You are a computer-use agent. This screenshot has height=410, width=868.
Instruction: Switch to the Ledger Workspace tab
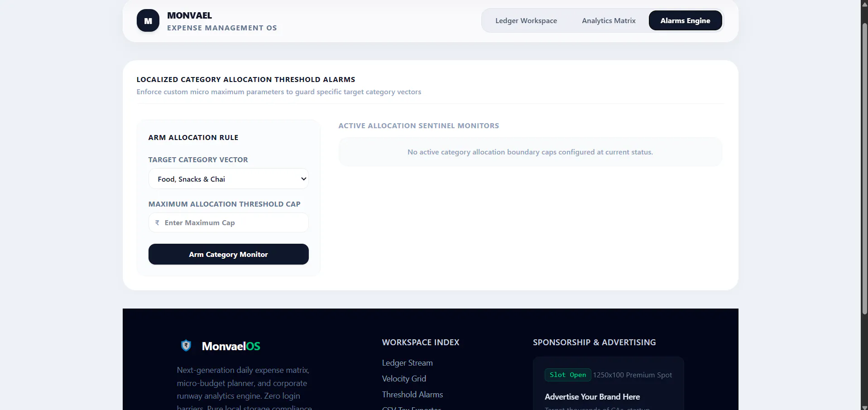pos(526,21)
